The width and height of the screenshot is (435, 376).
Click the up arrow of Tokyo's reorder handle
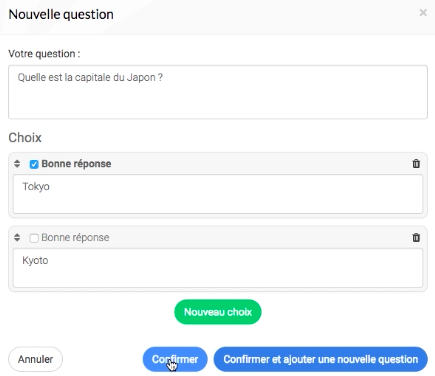point(17,161)
